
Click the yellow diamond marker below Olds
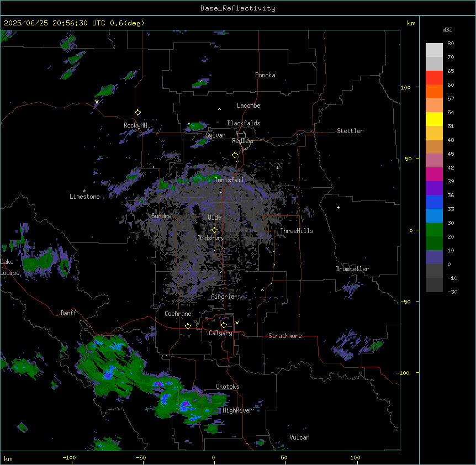click(214, 230)
